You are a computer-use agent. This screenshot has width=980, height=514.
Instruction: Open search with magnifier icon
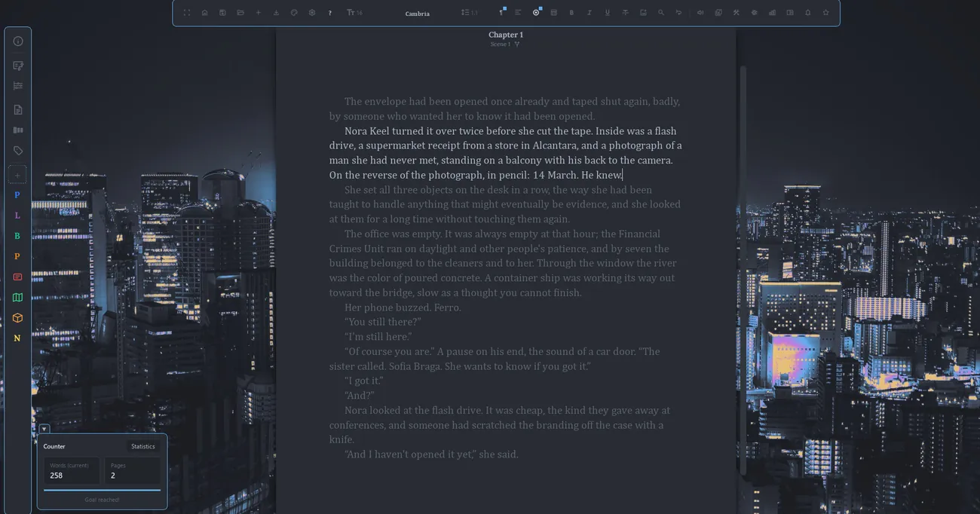[x=661, y=13]
